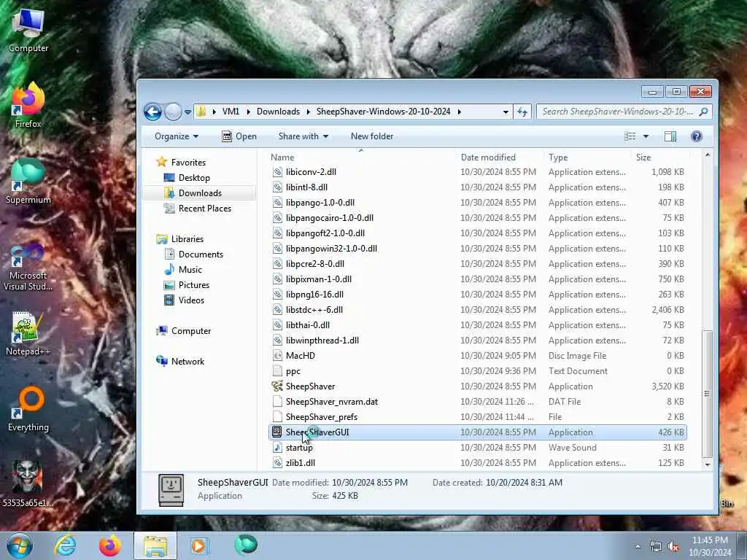747x560 pixels.
Task: Open Supermium from the taskbar
Action: (246, 545)
